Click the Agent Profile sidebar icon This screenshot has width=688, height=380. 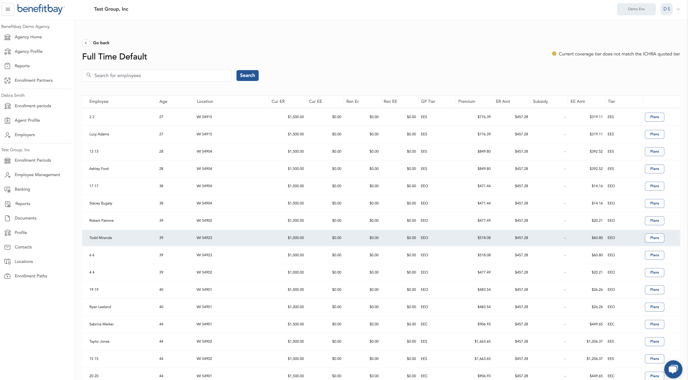point(7,120)
